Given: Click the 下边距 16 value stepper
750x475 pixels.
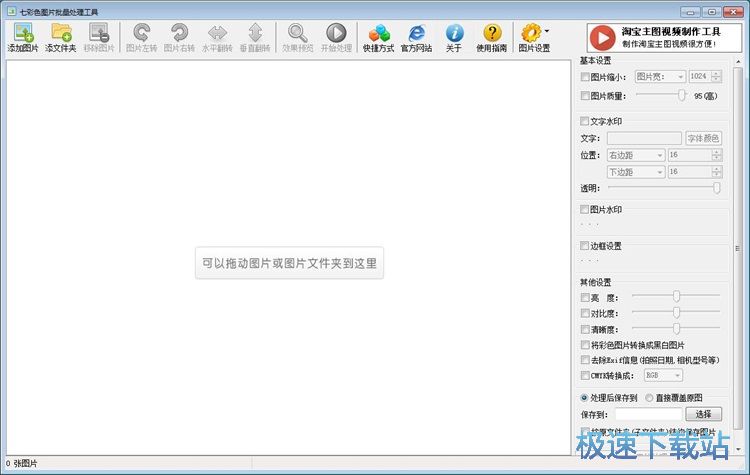Looking at the screenshot, I should coord(716,172).
